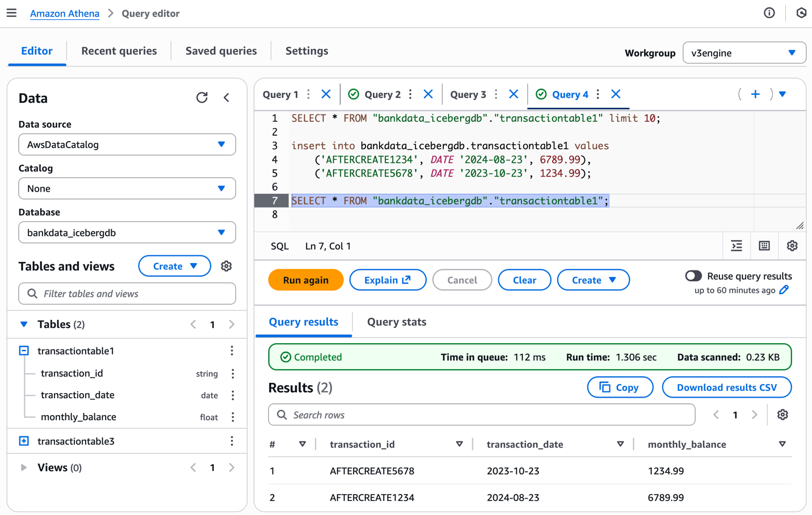Image resolution: width=812 pixels, height=515 pixels.
Task: Open the results table settings gear
Action: point(782,415)
